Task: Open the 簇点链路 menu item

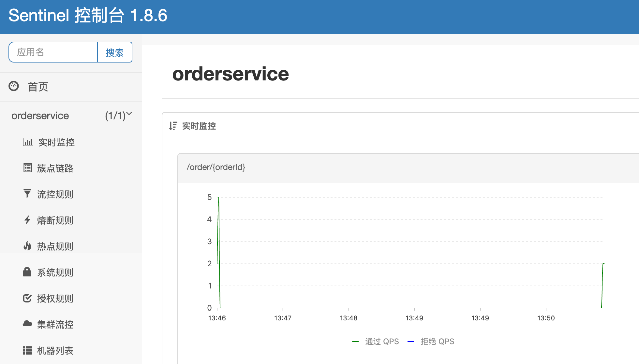Action: (55, 168)
